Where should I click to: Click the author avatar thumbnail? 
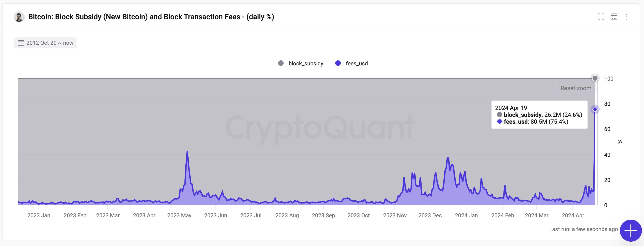point(19,17)
